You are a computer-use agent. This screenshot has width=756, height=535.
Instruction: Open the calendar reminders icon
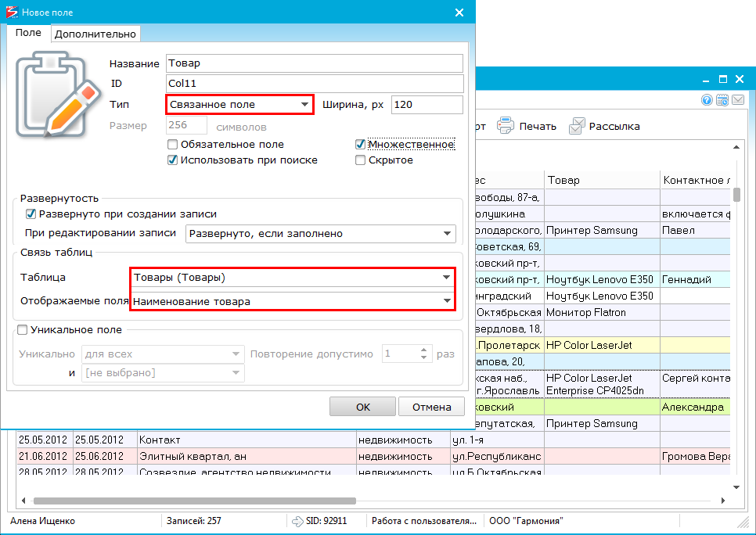coord(722,100)
